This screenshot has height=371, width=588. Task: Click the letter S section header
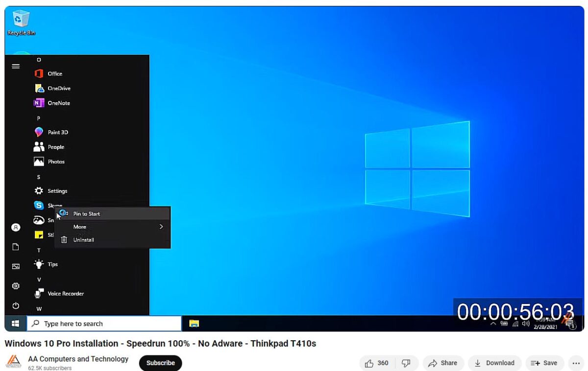[x=39, y=177]
